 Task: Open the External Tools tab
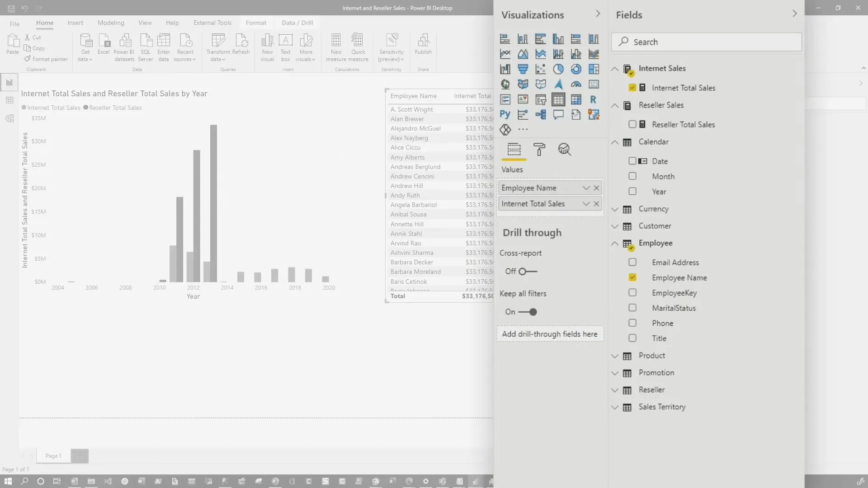(x=212, y=23)
